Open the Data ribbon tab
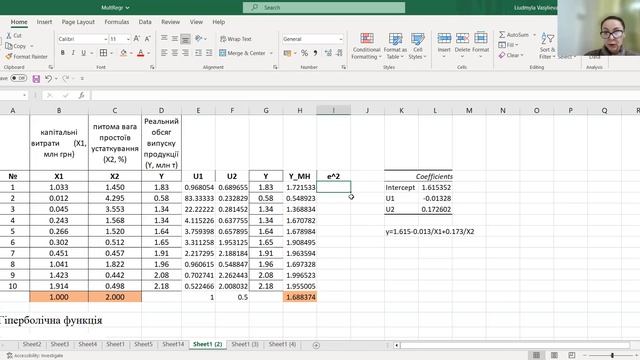Image resolution: width=640 pixels, height=360 pixels. point(145,22)
